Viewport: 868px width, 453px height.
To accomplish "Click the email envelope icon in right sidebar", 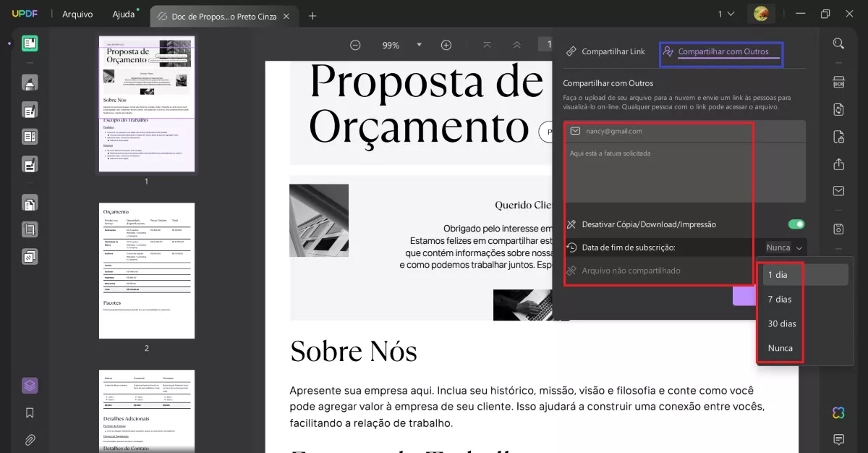I will pyautogui.click(x=838, y=191).
